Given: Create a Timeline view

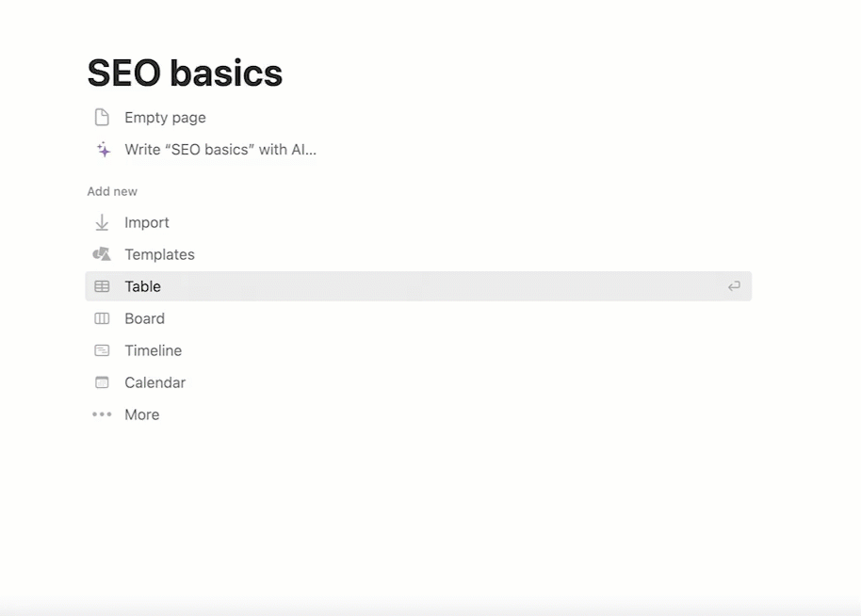Looking at the screenshot, I should tap(153, 350).
